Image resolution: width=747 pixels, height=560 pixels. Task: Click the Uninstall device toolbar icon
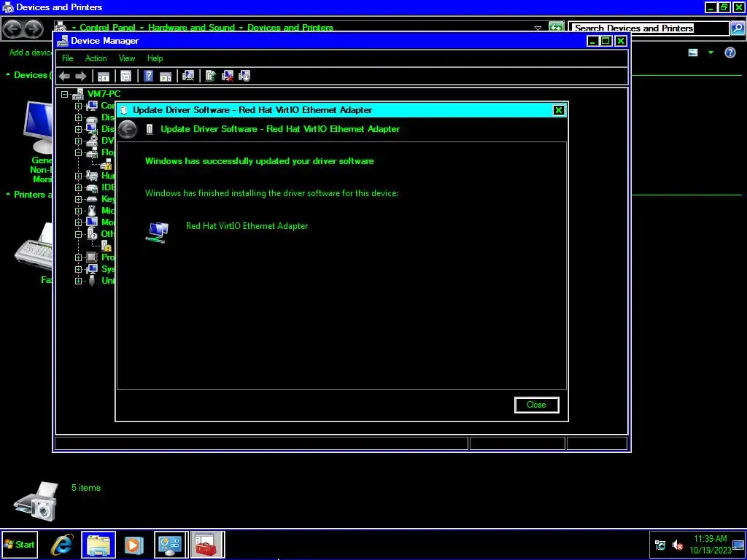pos(228,76)
